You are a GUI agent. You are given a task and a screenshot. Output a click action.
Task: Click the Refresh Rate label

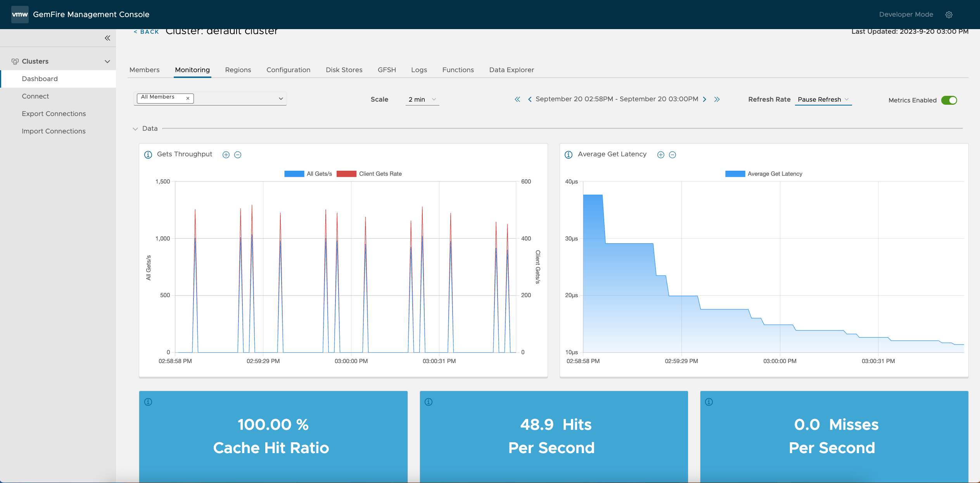click(x=769, y=99)
